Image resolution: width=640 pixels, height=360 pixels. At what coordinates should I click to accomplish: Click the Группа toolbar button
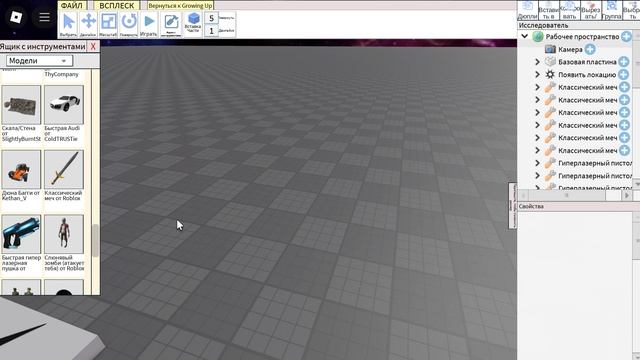tap(611, 10)
